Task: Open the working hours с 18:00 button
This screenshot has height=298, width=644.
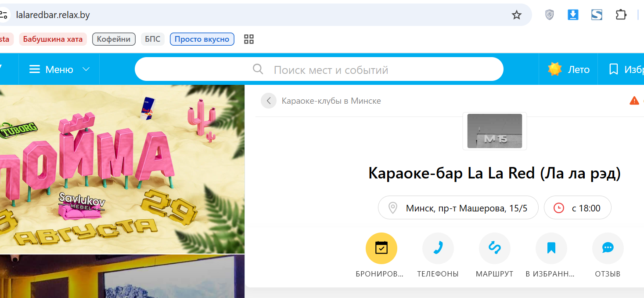Action: [x=578, y=207]
